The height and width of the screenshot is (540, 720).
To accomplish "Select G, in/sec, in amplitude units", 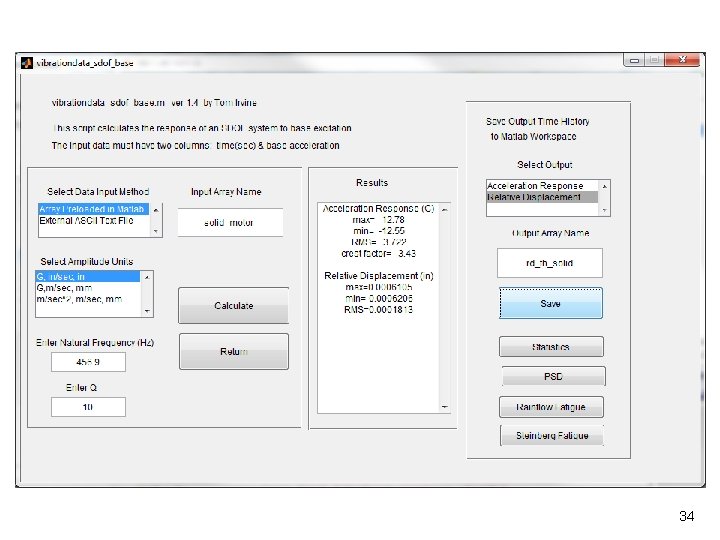I will (88, 276).
